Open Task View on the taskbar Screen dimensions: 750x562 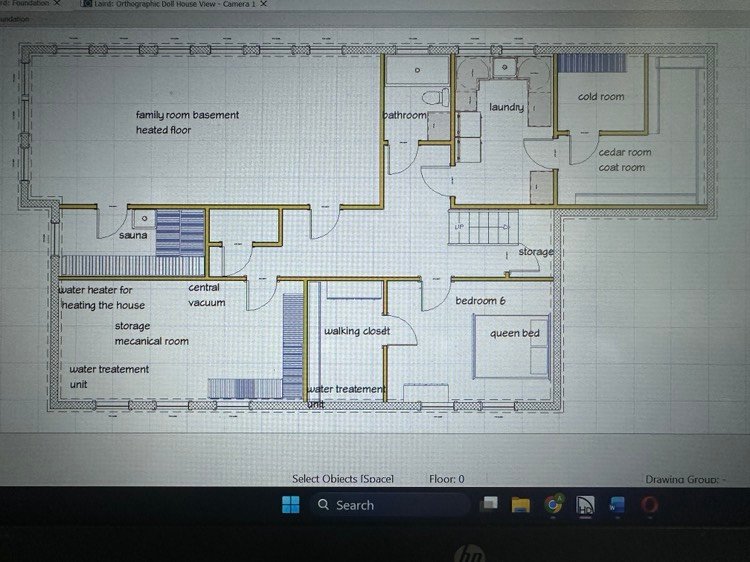(490, 505)
